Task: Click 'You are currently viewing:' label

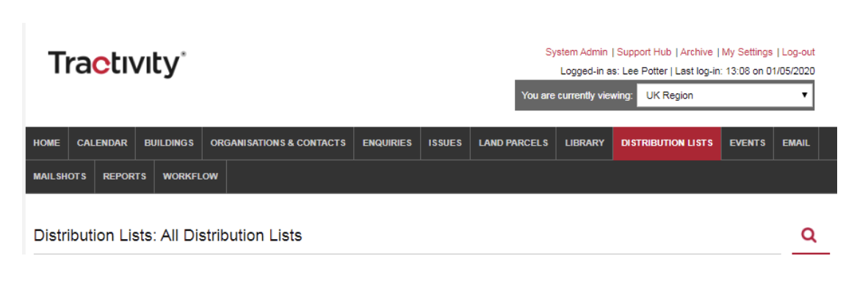Action: (x=576, y=96)
